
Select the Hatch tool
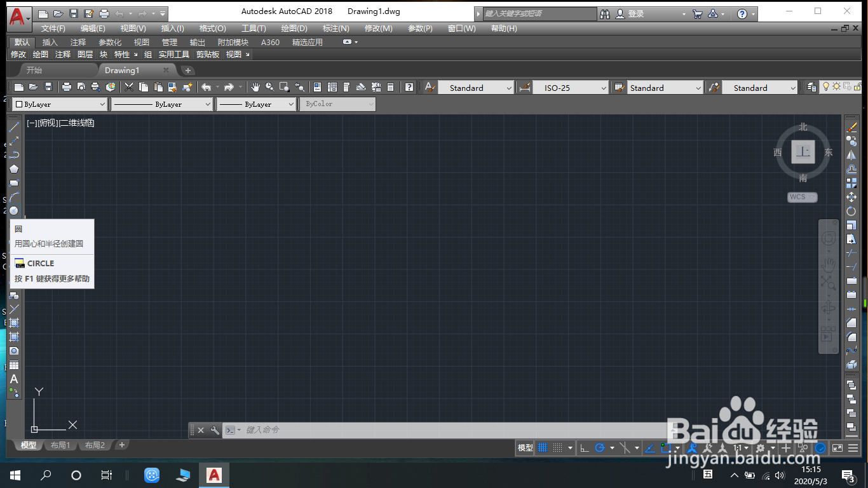coord(14,323)
